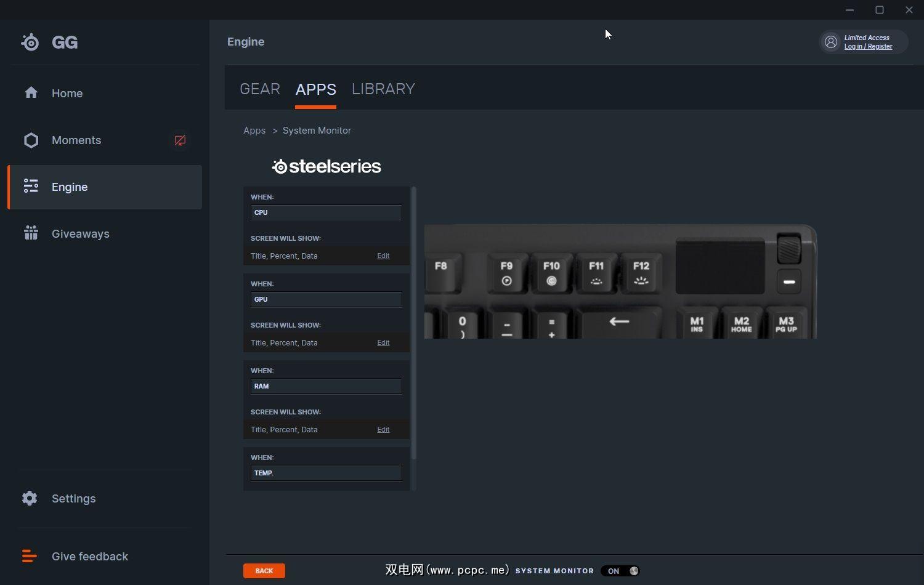Close the GG window
This screenshot has width=924, height=585.
pyautogui.click(x=909, y=10)
